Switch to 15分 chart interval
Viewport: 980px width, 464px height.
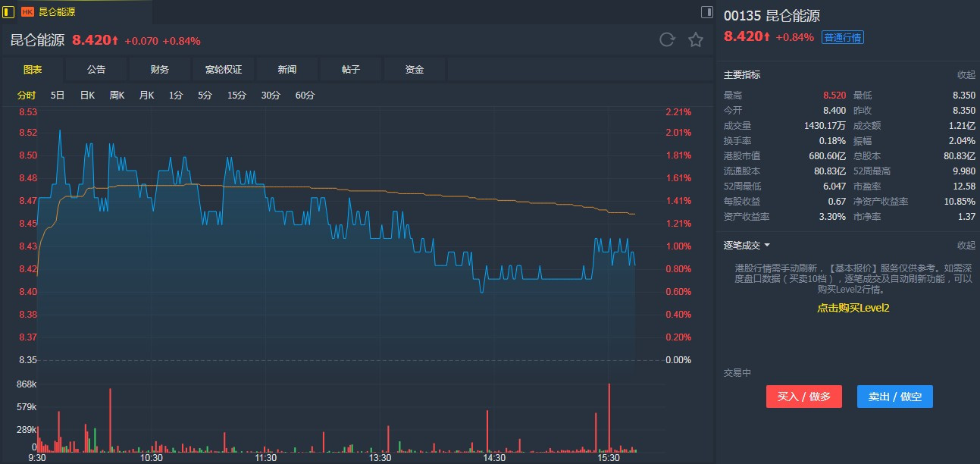(x=237, y=95)
